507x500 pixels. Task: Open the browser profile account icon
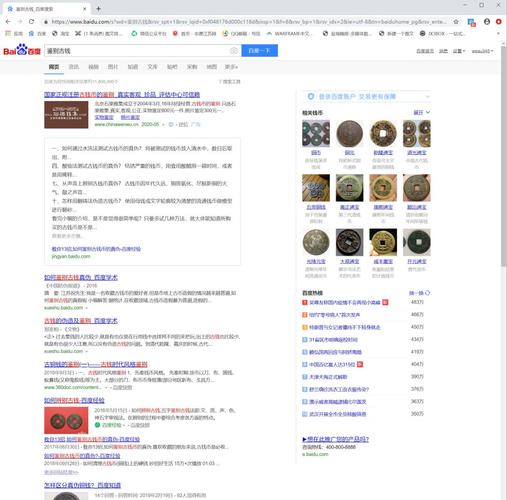click(x=487, y=22)
